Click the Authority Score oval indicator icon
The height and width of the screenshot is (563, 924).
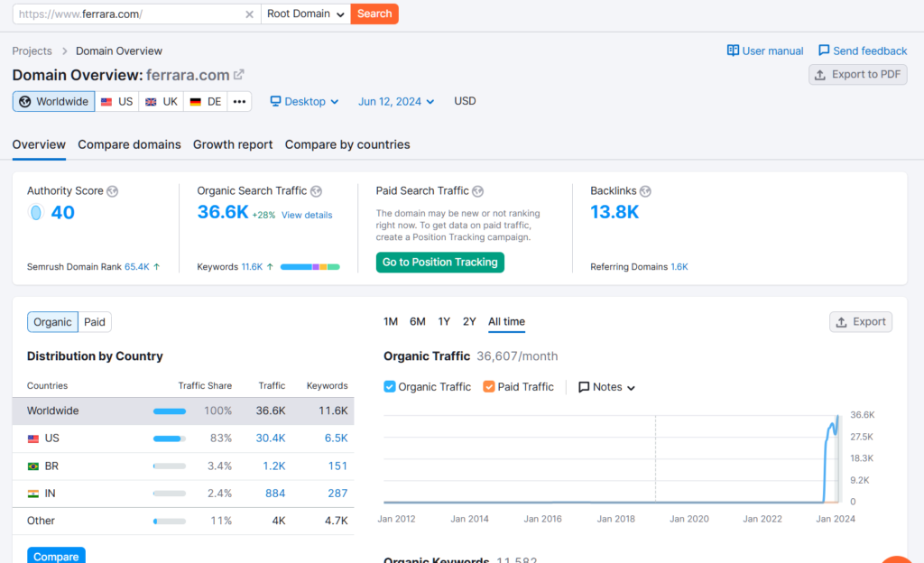(36, 212)
